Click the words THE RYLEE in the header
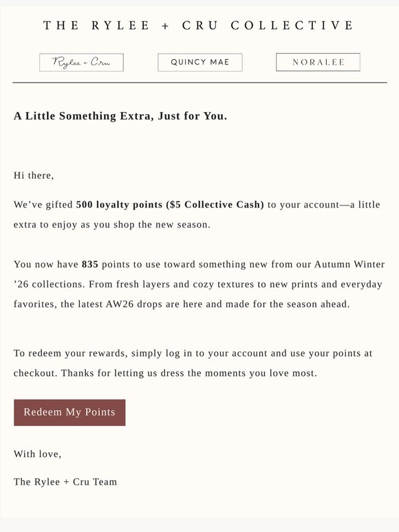 pos(96,25)
